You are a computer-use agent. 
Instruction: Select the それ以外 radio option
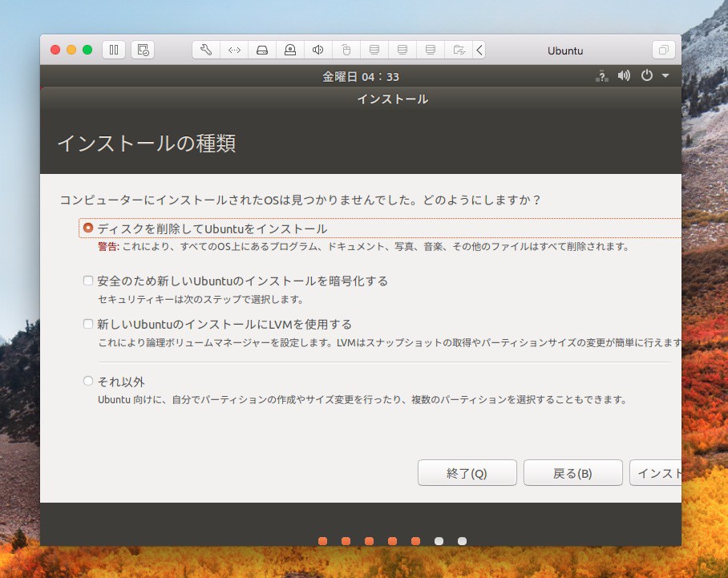tap(88, 382)
